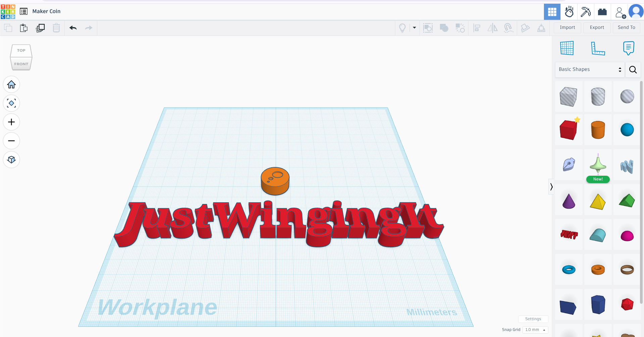Screen dimensions: 644x337
Task: Click the Delete trash icon
Action: point(56,28)
